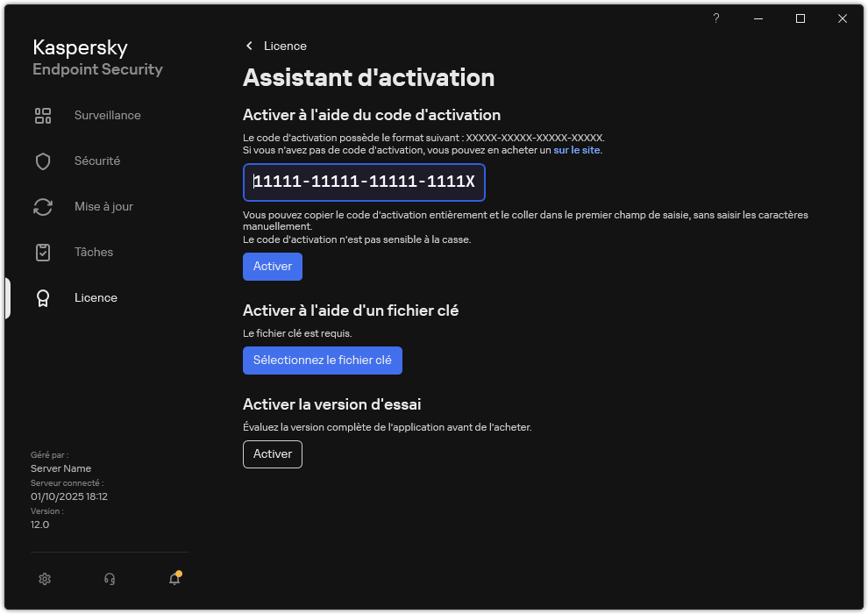Open the 'sur le site' purchase link

coord(577,149)
